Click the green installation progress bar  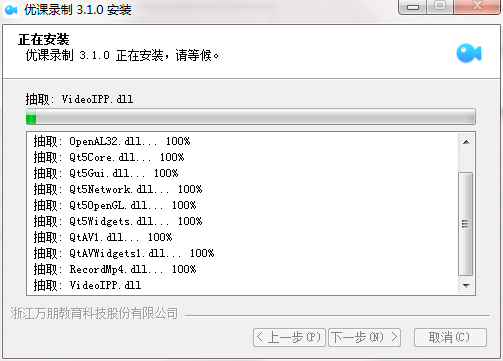251,117
